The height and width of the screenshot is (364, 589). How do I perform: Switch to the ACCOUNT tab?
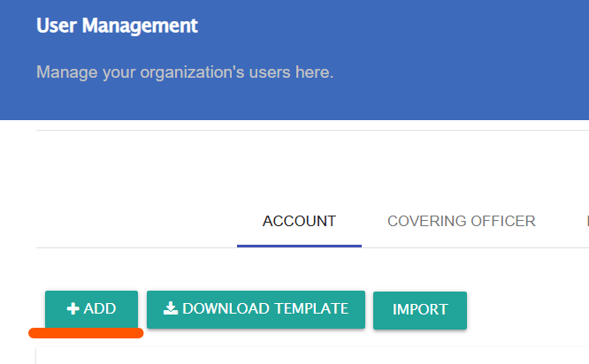pyautogui.click(x=299, y=222)
